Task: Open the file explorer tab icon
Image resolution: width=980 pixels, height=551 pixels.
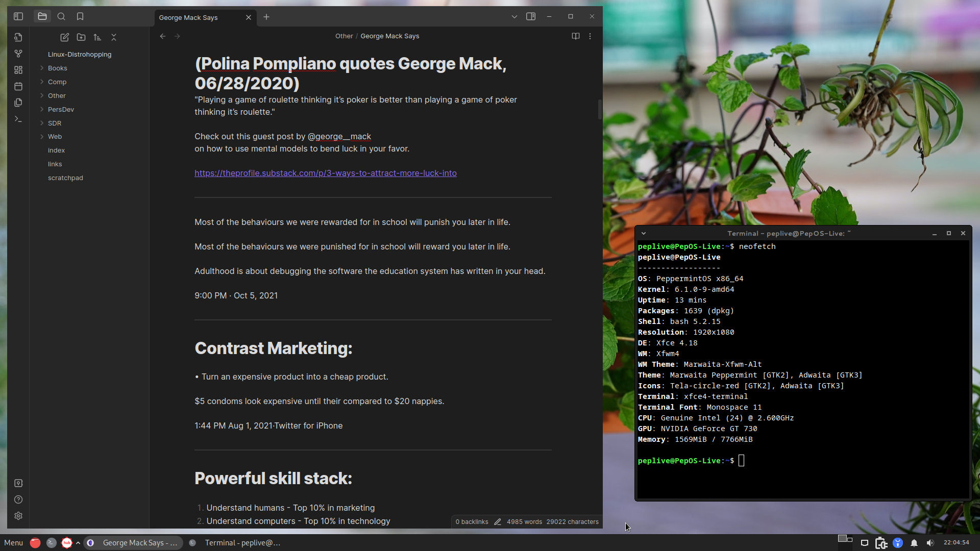Action: coord(42,16)
